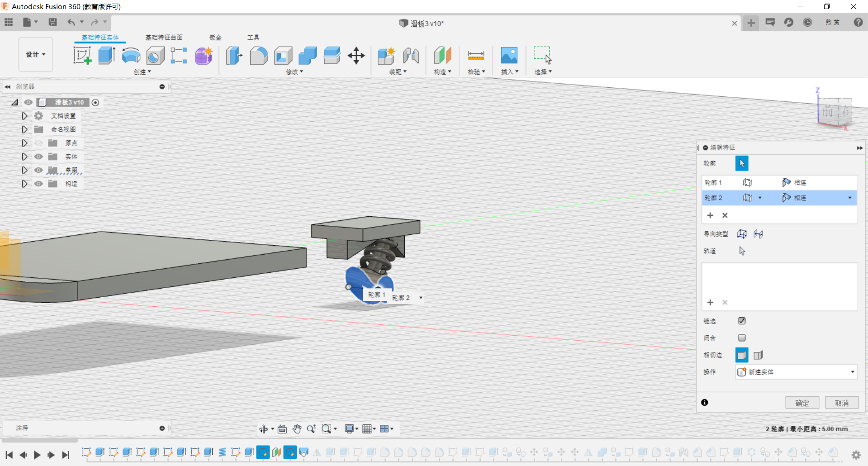Select the Create Sketch tool
Screen dimensions: 868x466
[x=82, y=56]
